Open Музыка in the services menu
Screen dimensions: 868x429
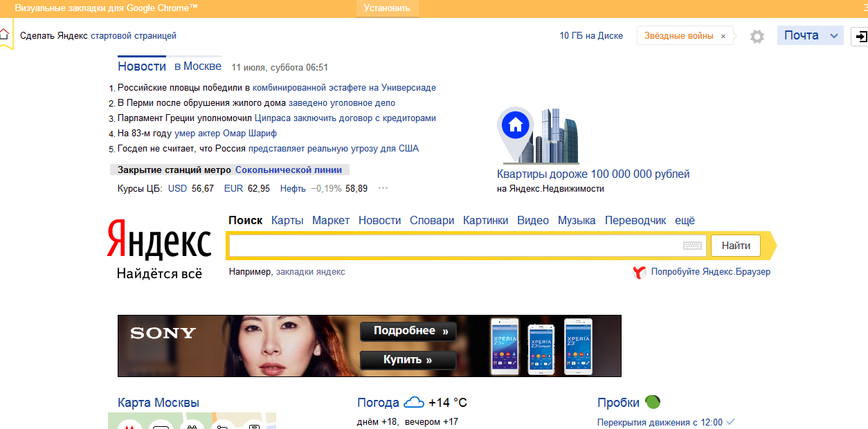point(577,221)
